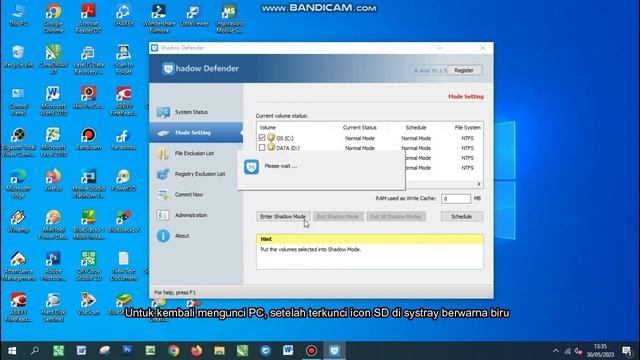The width and height of the screenshot is (640, 360).
Task: Select MiniTool Power Data desktop icon
Action: tap(53, 224)
